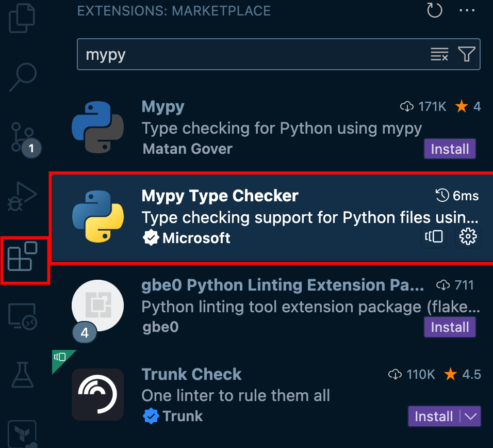Refresh the extensions marketplace list

[435, 10]
